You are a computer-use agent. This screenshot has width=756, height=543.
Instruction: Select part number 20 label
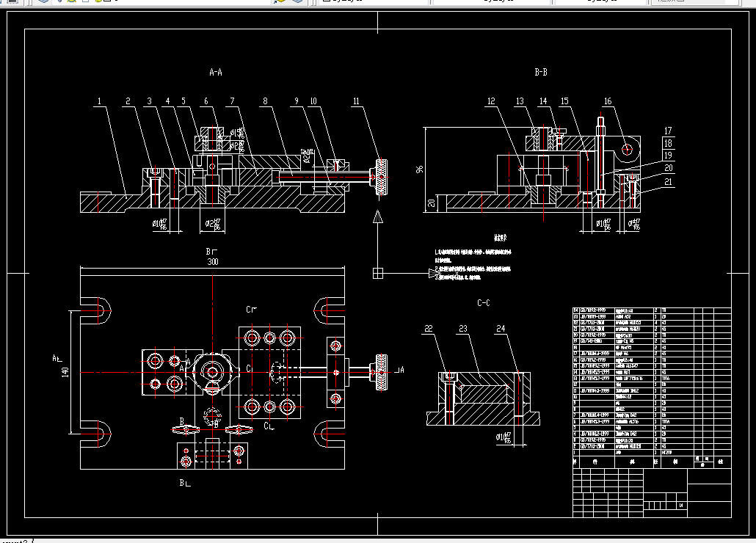pyautogui.click(x=668, y=168)
